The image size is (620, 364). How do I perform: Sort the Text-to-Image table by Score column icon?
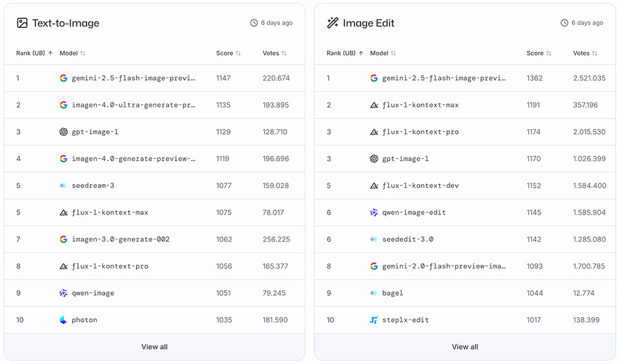coord(238,53)
